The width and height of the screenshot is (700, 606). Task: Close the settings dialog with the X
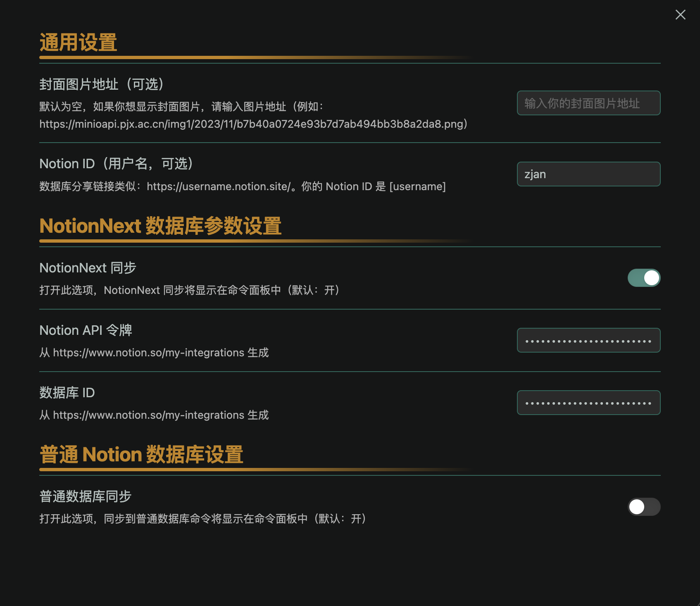point(680,15)
